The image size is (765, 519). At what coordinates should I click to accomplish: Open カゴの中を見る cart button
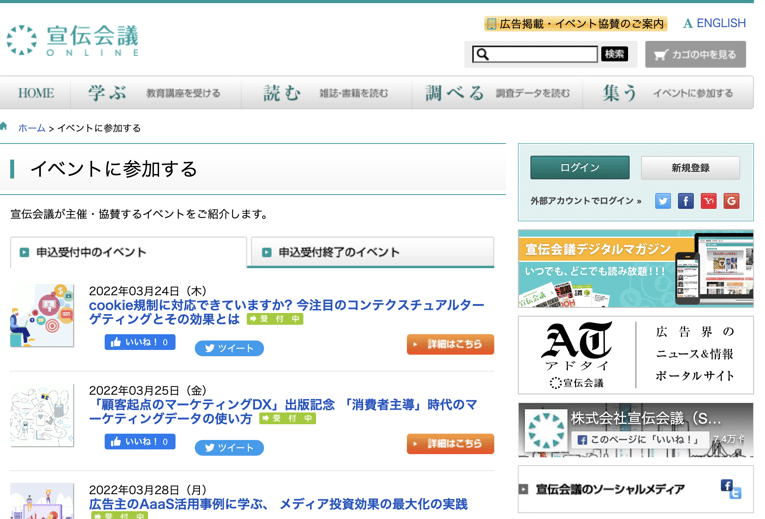(695, 54)
